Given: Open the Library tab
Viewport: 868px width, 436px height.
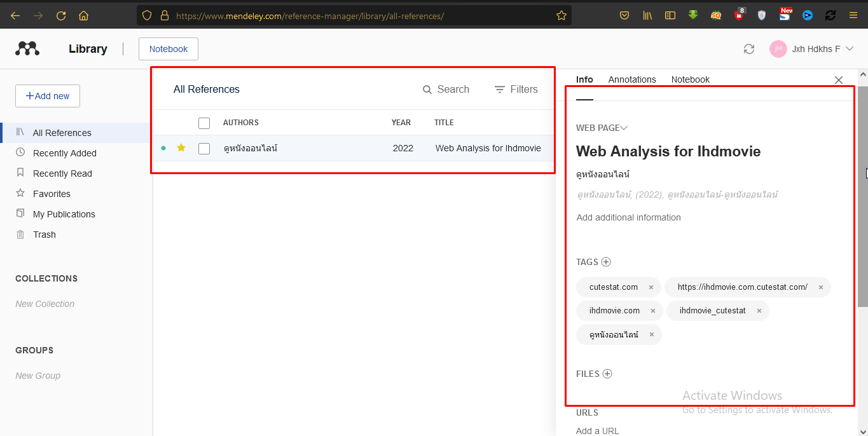Looking at the screenshot, I should [x=88, y=49].
